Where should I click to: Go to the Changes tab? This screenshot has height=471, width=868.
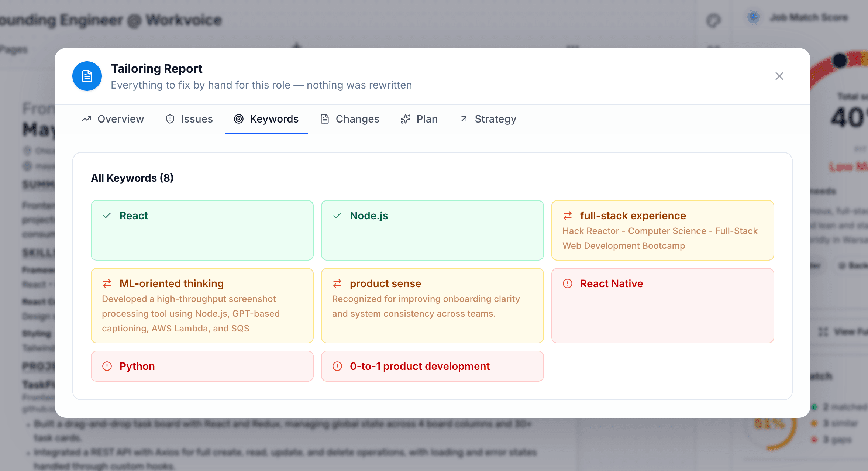(x=350, y=119)
